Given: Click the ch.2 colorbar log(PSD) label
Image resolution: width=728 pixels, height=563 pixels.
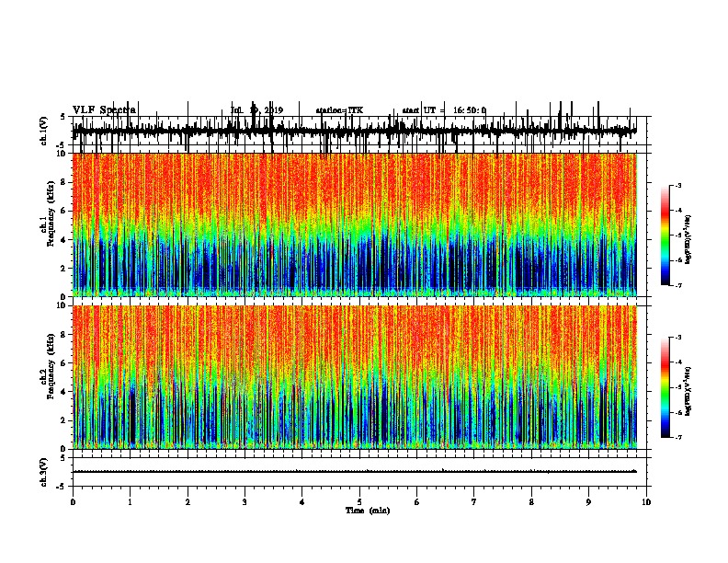Looking at the screenshot, I should click(x=688, y=391).
